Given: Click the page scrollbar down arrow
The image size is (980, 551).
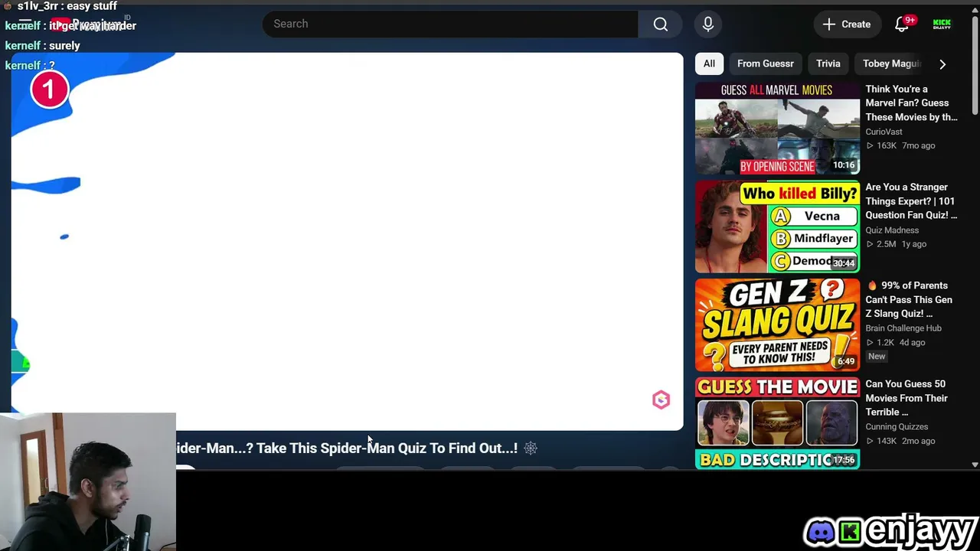Looking at the screenshot, I should pos(975,464).
